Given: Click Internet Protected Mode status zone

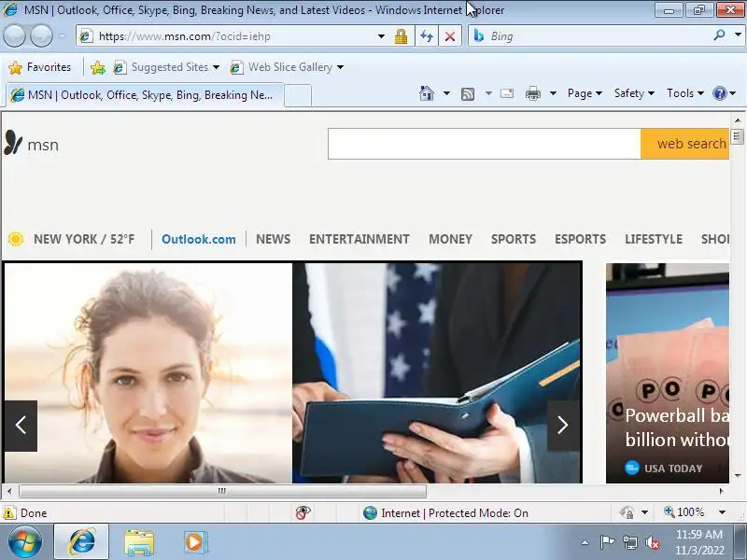Looking at the screenshot, I should coord(446,512).
